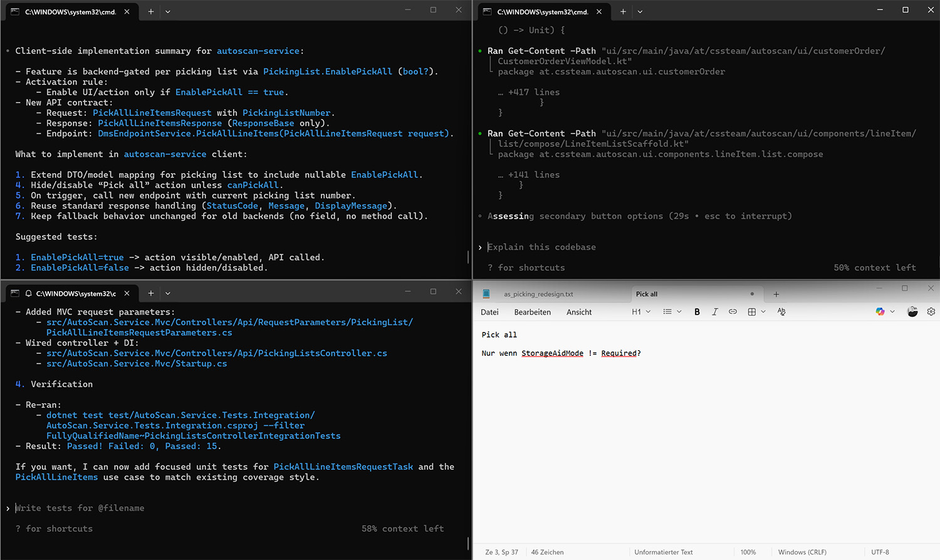Toggle italic formatting in Notepad
This screenshot has width=940, height=560.
click(714, 312)
